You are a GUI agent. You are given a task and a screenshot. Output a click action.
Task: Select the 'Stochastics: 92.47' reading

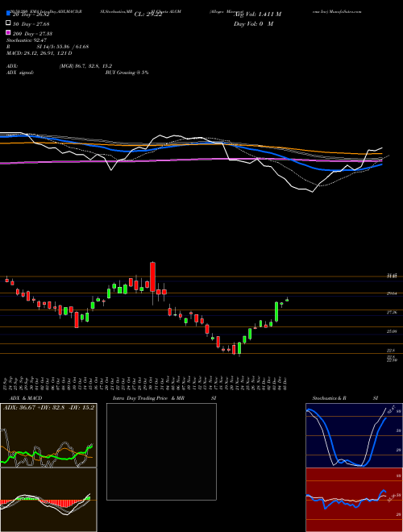click(x=27, y=40)
